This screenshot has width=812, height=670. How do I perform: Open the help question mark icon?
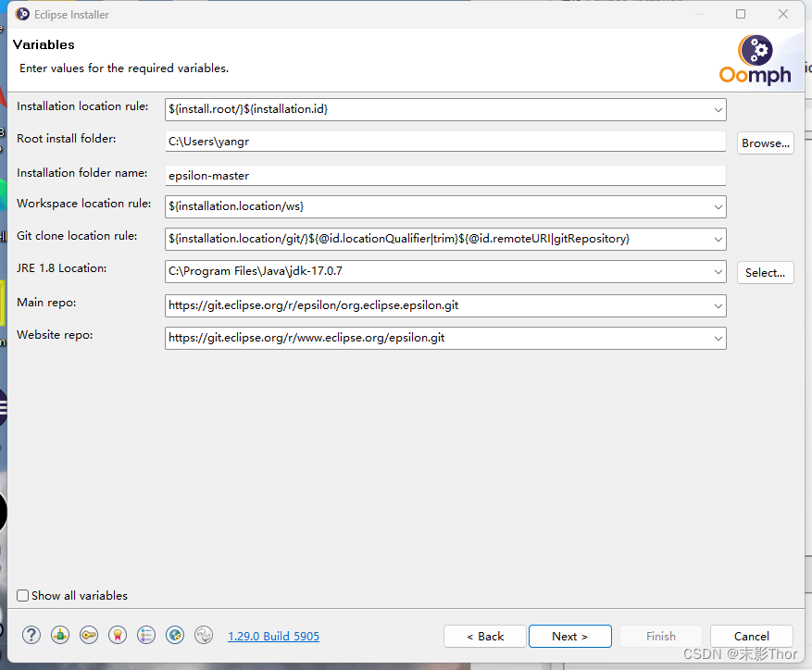(31, 635)
